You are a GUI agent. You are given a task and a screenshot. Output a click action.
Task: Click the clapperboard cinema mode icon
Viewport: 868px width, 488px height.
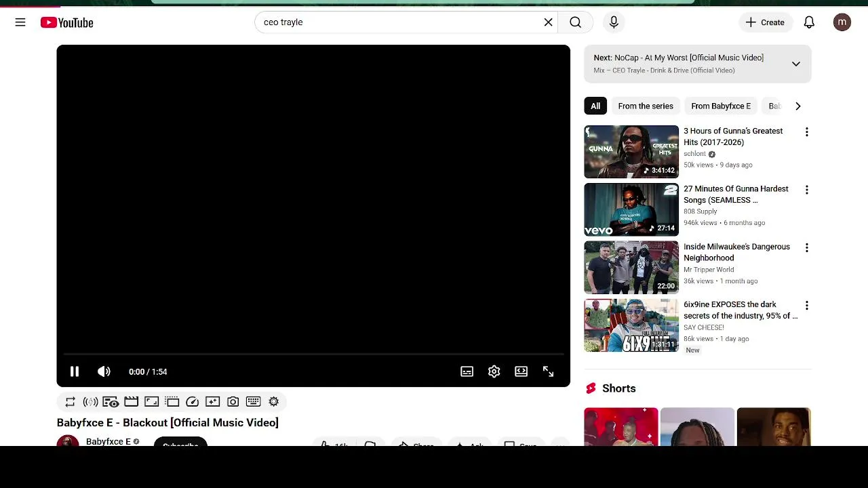coord(131,402)
